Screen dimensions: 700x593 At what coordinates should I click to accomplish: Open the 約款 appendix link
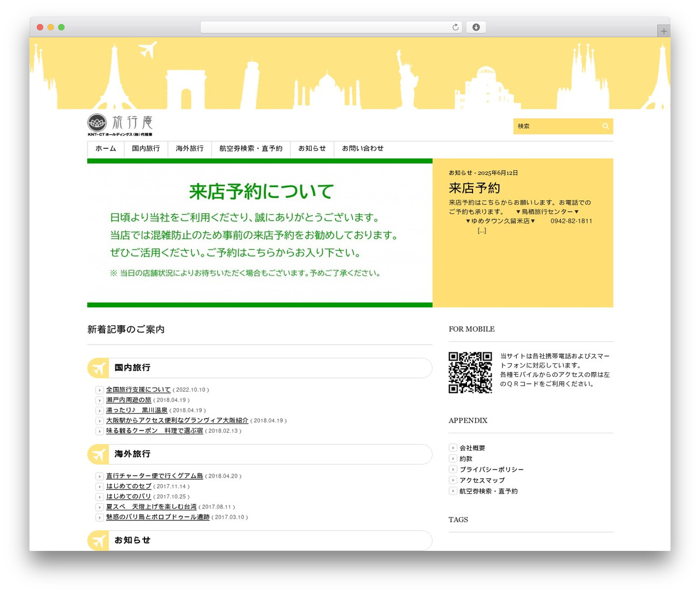(466, 459)
